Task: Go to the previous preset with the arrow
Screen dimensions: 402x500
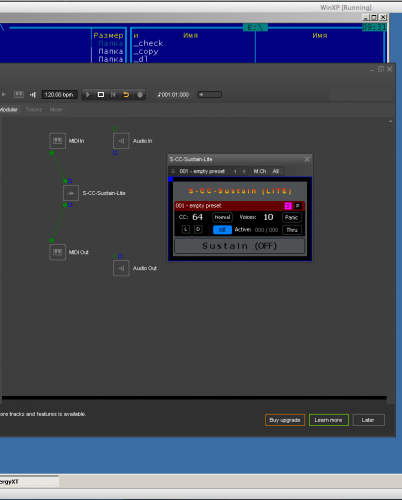Action: [235, 171]
